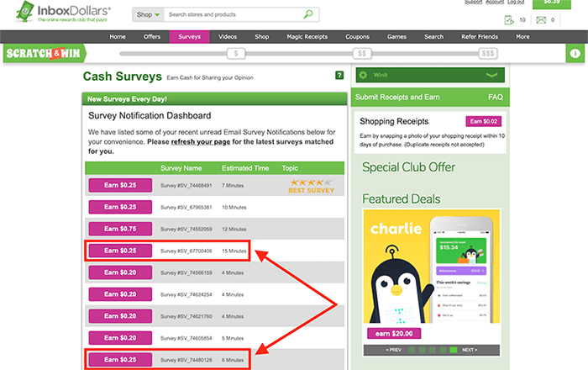Open the FAQ link for receipts
The image size is (588, 370).
pos(495,98)
